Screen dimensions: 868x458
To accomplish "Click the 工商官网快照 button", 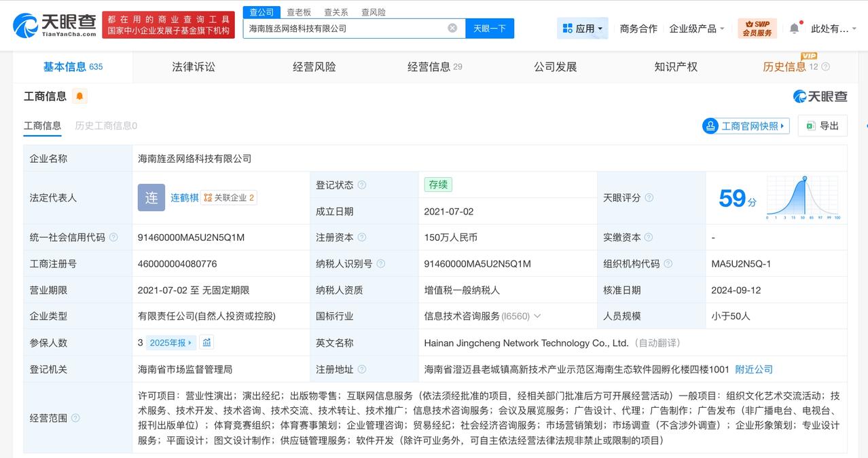I will click(x=746, y=126).
